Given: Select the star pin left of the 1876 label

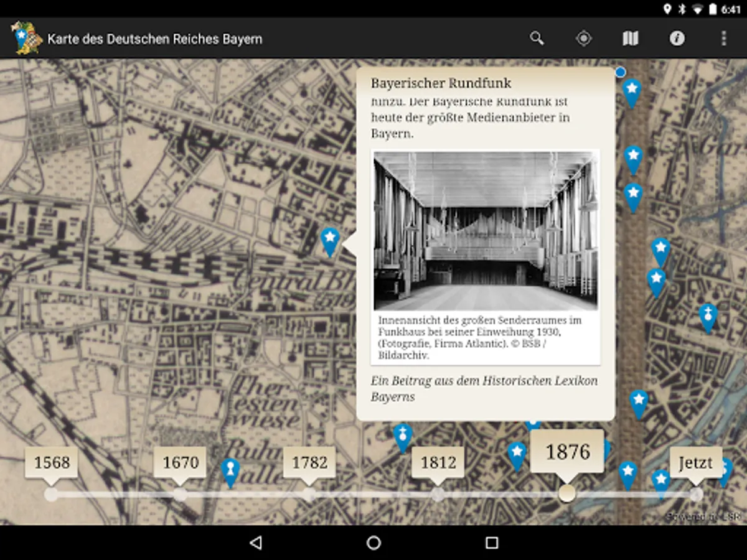Looking at the screenshot, I should coord(517,456).
